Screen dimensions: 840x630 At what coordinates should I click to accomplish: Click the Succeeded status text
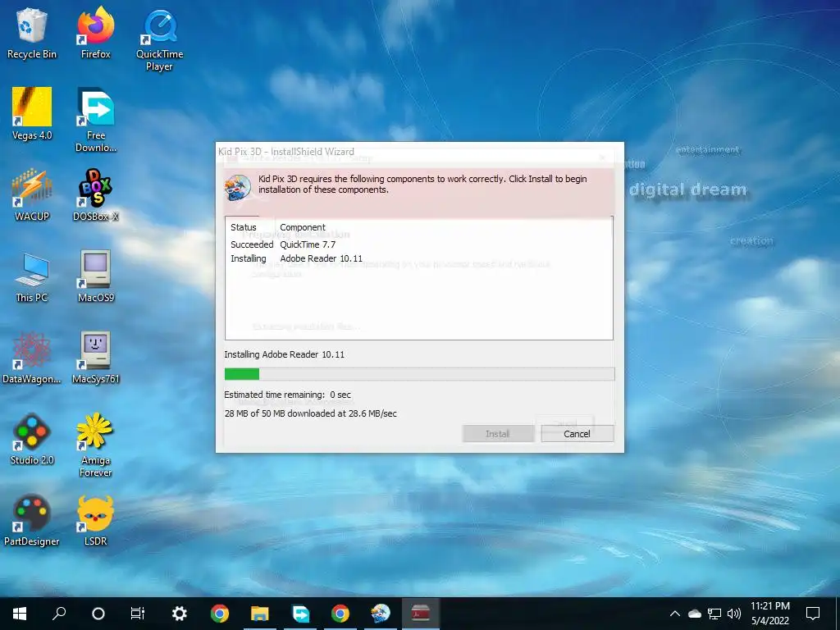pyautogui.click(x=252, y=244)
